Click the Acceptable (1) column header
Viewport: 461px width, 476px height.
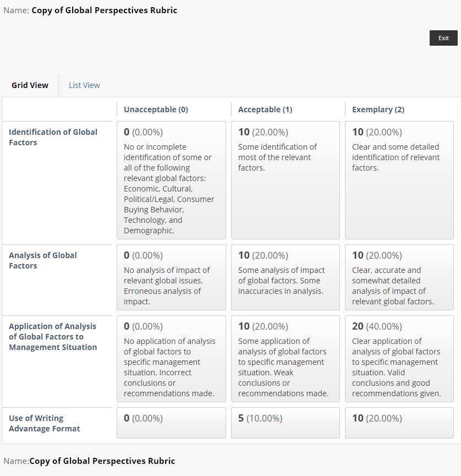pos(265,110)
